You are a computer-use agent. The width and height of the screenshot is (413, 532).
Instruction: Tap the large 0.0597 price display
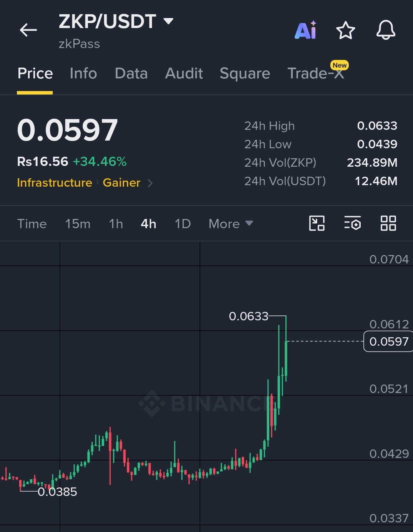click(x=68, y=130)
